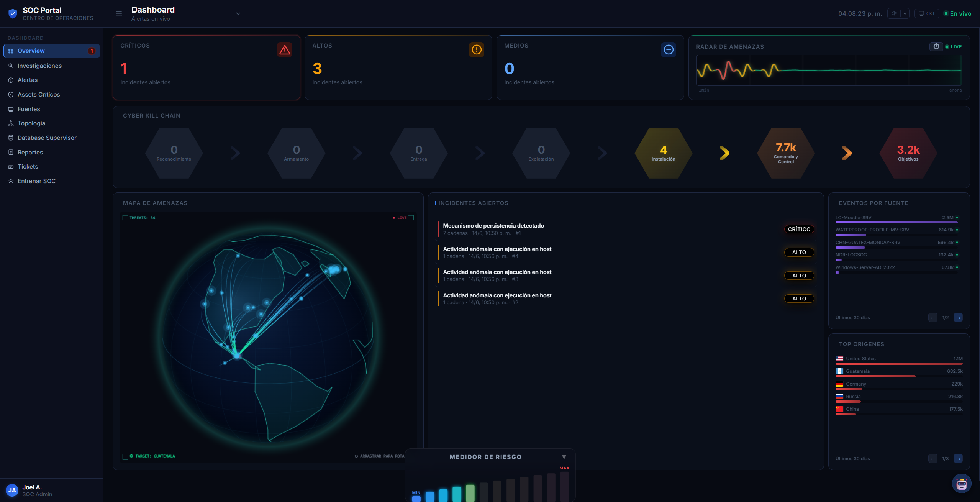This screenshot has width=980, height=502.
Task: Collapse the Medidor de Riesgo panel
Action: (564, 457)
